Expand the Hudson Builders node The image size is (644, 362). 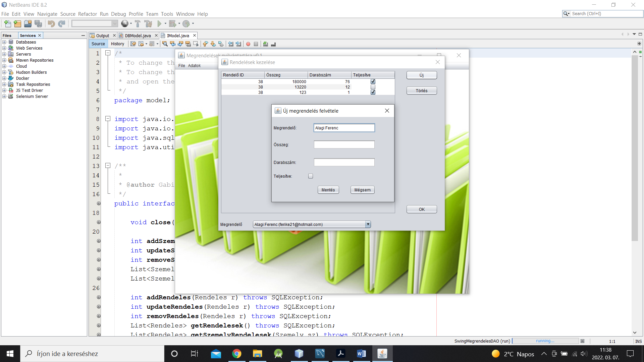point(4,72)
